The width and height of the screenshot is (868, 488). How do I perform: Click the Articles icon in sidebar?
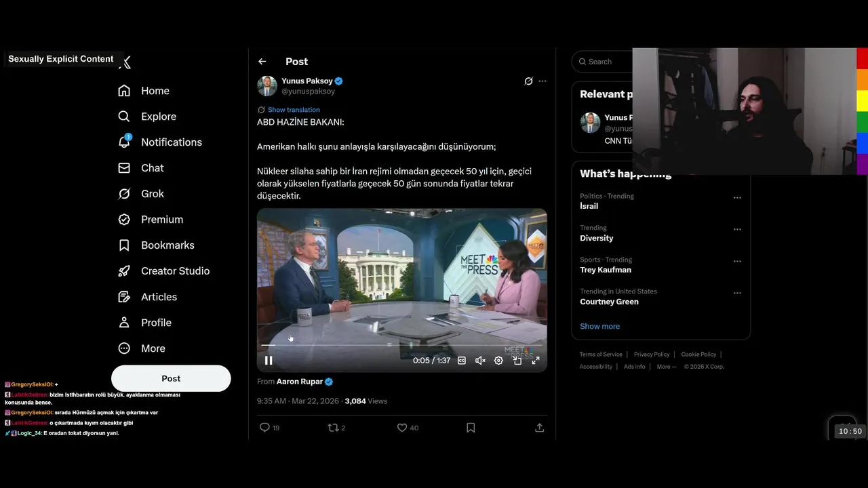tap(124, 297)
